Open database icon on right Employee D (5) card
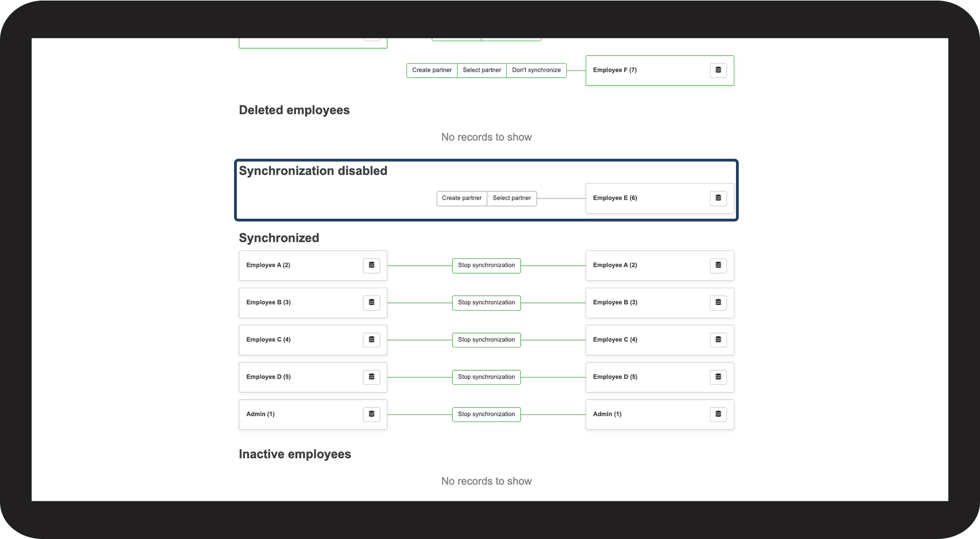Image resolution: width=980 pixels, height=539 pixels. point(718,377)
